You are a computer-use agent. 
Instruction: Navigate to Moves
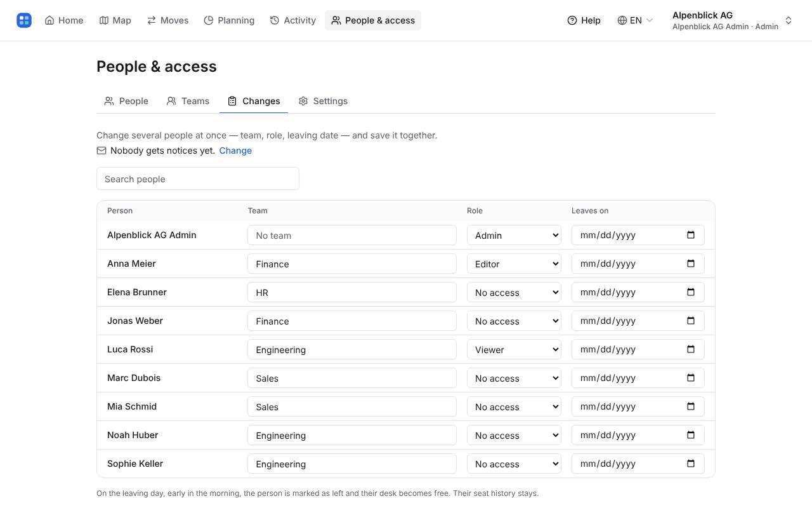[x=168, y=20]
